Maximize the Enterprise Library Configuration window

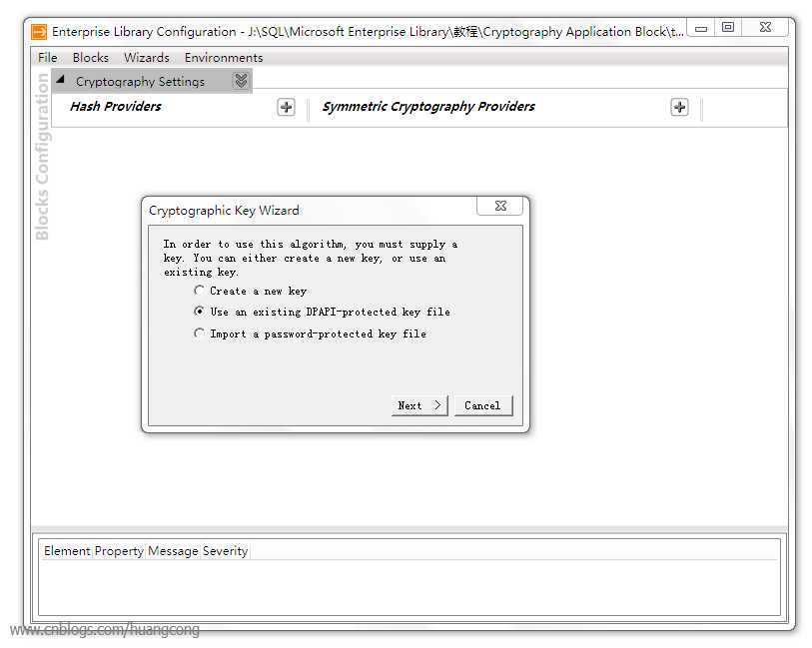pyautogui.click(x=727, y=27)
